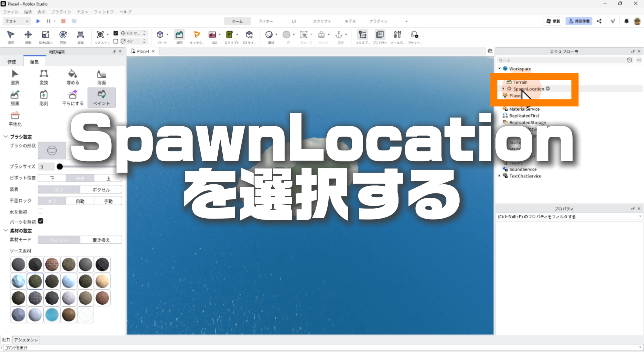Viewport: 644px width, 362px height.
Task: Open the Plugins (プラグイン) menu
Action: point(61,12)
